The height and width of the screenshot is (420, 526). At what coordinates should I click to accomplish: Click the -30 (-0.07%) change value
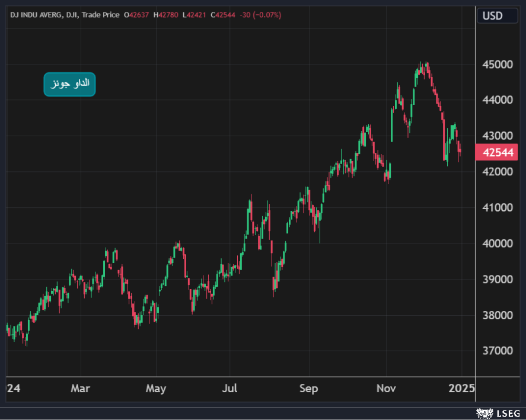tap(262, 14)
